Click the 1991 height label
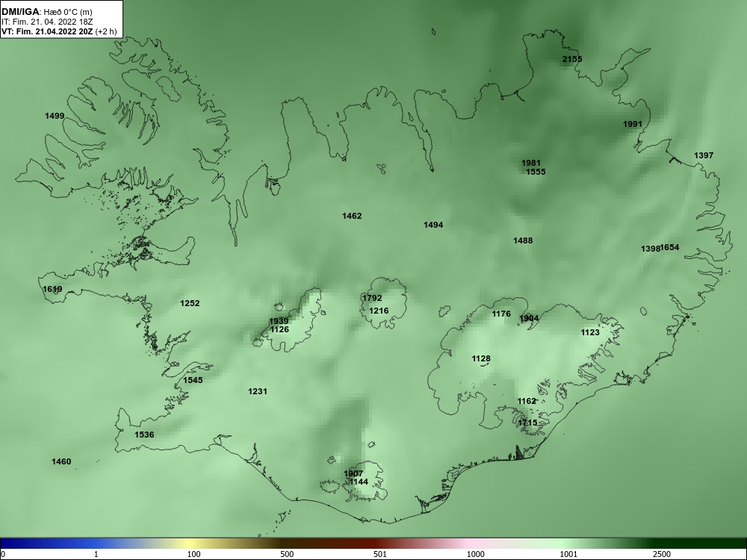 pyautogui.click(x=633, y=124)
